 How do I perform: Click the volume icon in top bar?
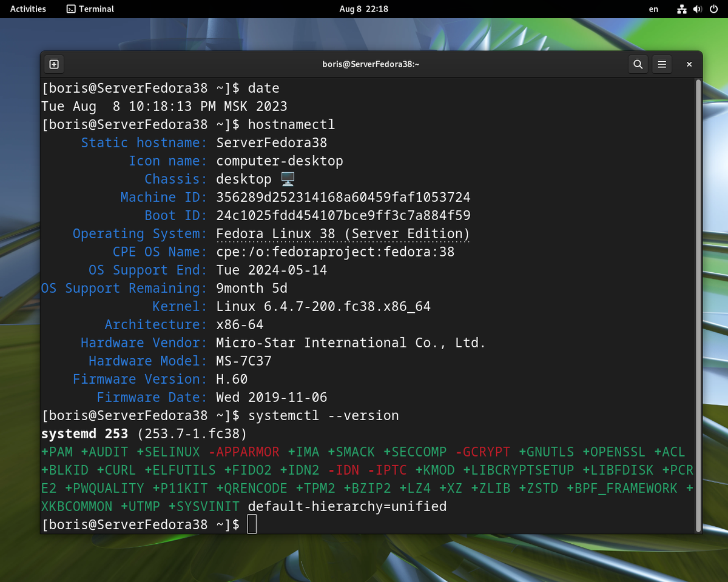tap(696, 9)
